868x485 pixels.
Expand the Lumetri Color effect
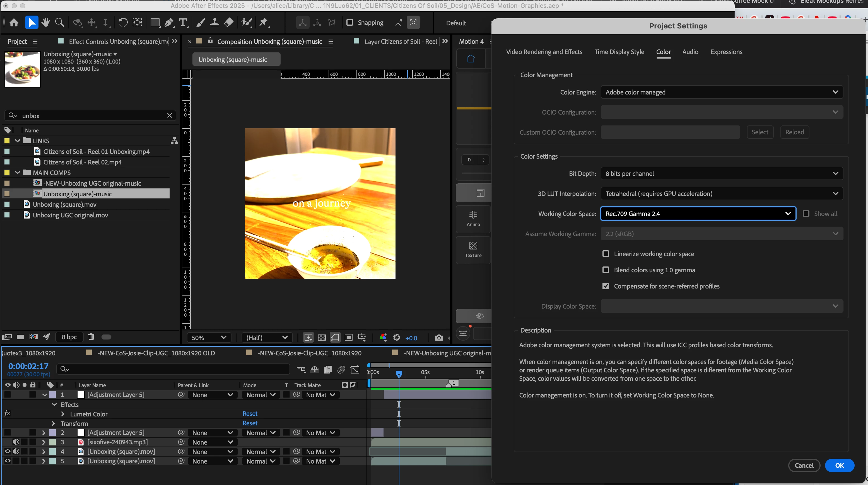63,414
